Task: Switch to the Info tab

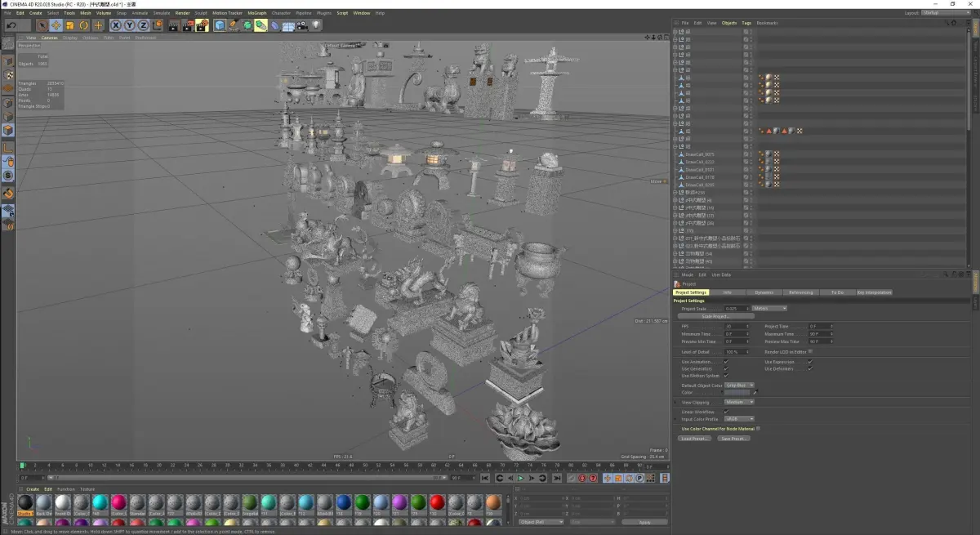Action: [x=728, y=292]
